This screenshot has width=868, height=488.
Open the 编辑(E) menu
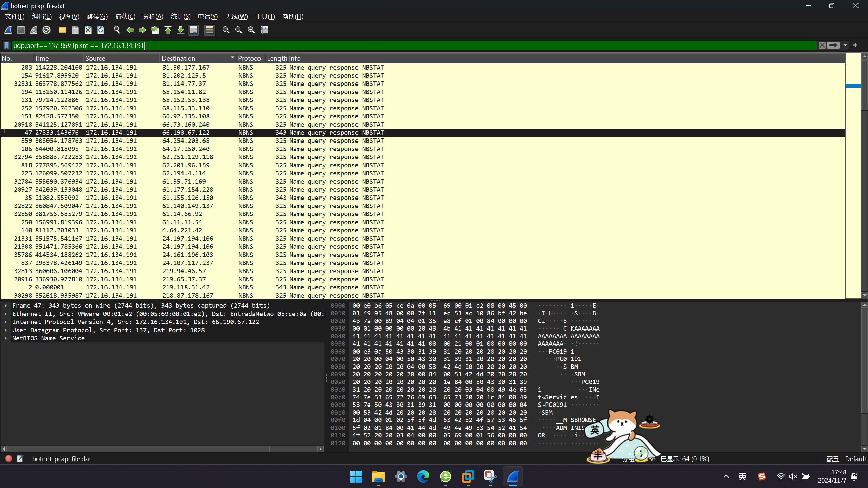tap(42, 16)
